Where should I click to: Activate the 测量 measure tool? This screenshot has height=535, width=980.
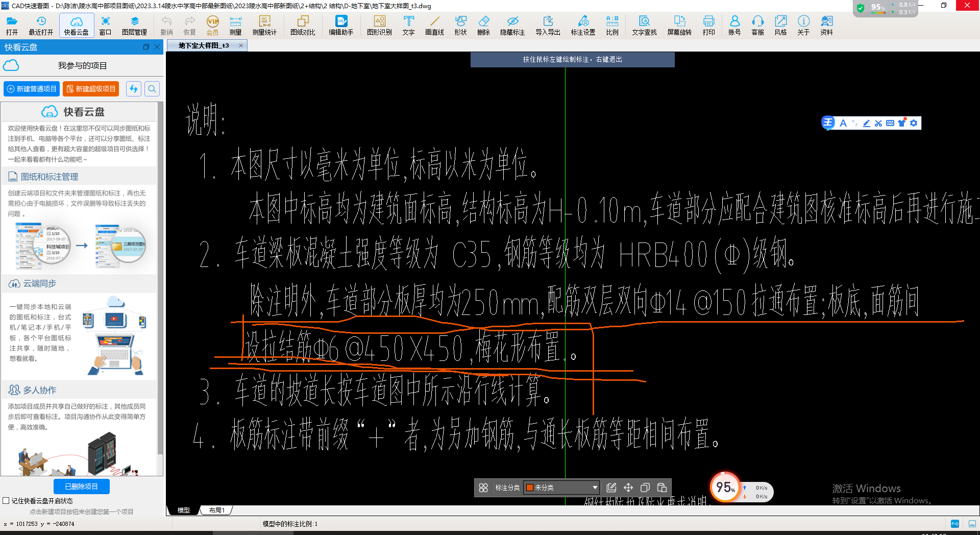(235, 25)
